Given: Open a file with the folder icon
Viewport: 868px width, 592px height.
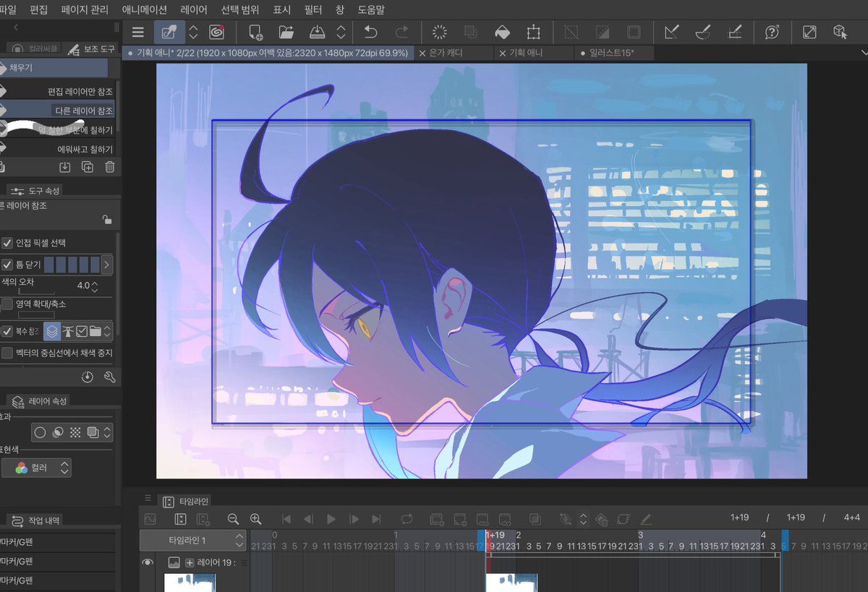Looking at the screenshot, I should [286, 33].
